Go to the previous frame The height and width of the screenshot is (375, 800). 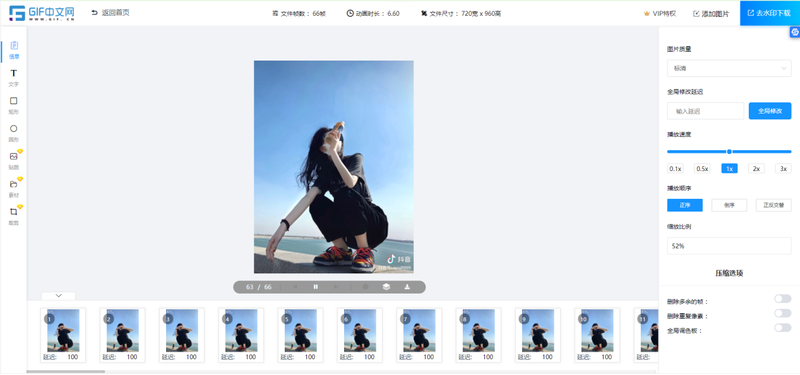click(x=295, y=287)
